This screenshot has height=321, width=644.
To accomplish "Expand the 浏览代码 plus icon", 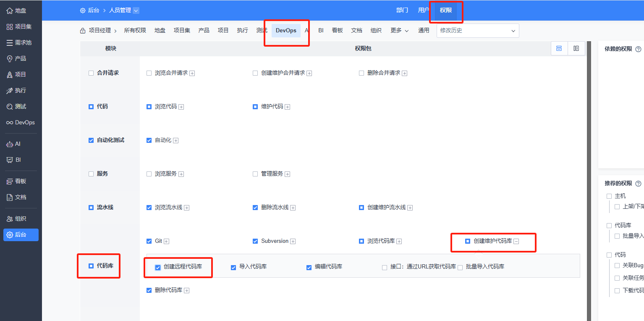I will [x=181, y=107].
